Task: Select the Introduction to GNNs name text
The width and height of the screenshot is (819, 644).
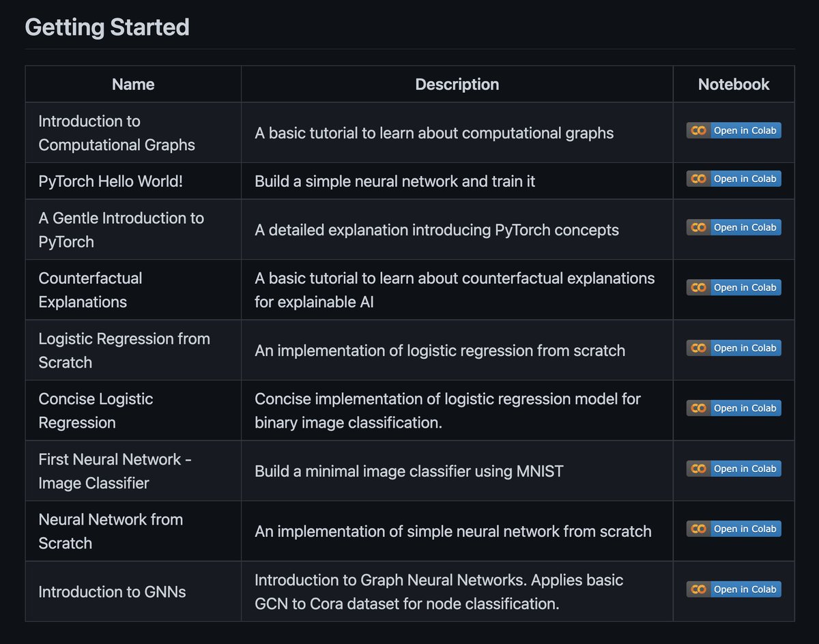Action: point(112,591)
